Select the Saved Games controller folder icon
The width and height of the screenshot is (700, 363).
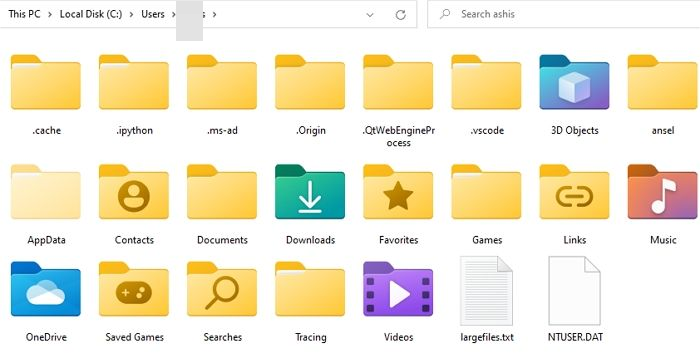tap(134, 289)
